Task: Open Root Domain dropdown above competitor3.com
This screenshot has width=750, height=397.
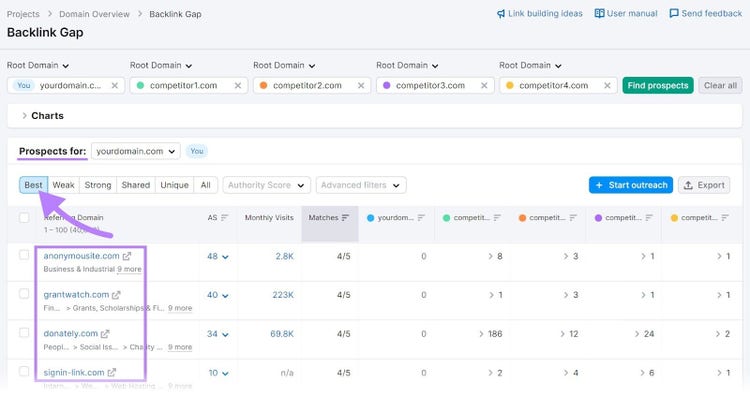Action: pos(407,66)
